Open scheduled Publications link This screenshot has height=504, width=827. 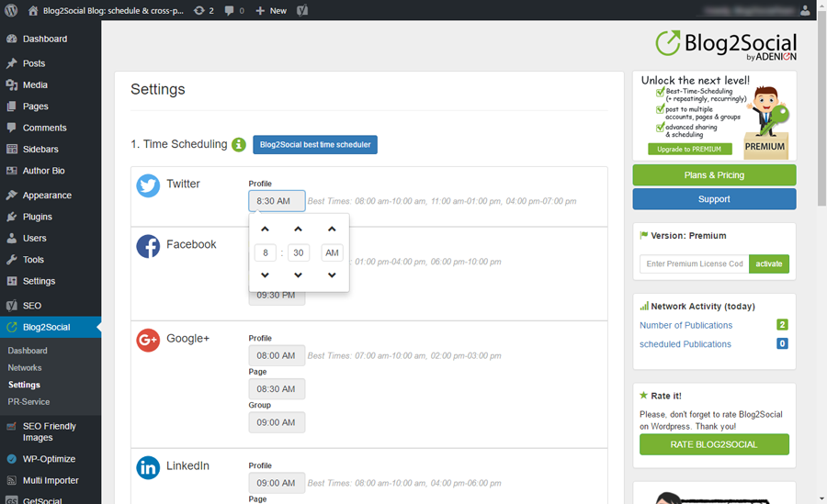(685, 344)
